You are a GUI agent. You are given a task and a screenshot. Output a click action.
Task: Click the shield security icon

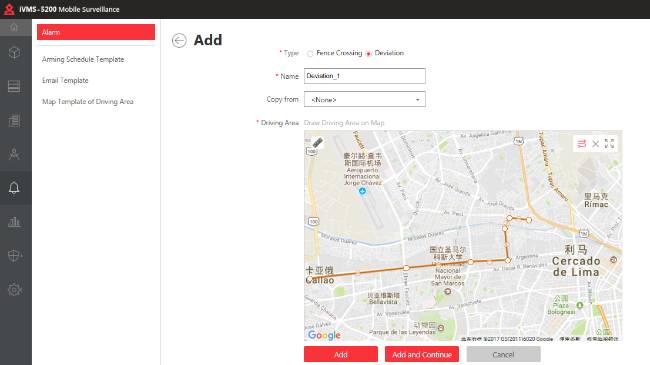(x=14, y=256)
